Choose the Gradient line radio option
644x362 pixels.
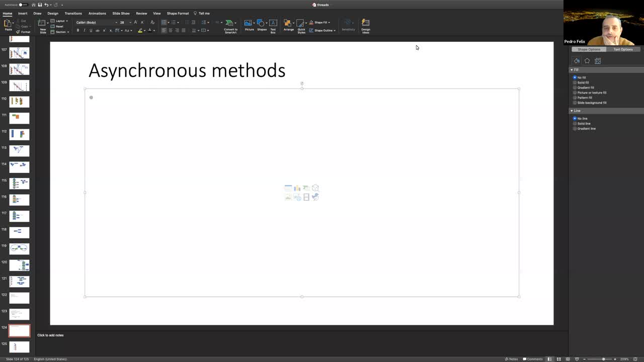[575, 129]
